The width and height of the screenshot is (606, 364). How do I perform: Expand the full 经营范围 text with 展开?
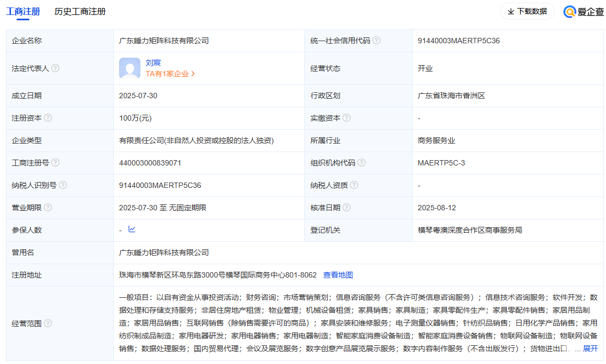click(x=590, y=349)
